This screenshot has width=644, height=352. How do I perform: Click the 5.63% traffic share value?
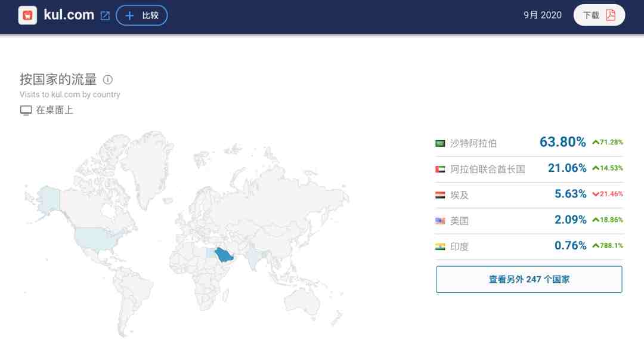(571, 194)
